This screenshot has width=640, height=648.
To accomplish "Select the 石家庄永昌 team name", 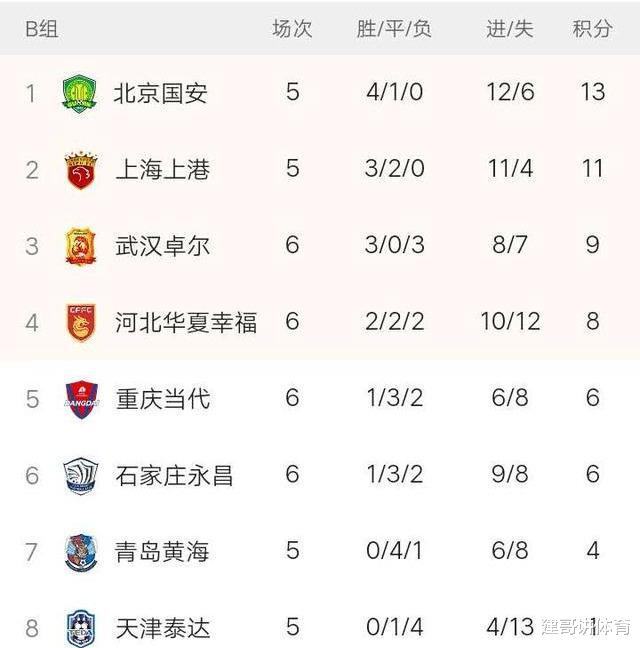I will (x=174, y=475).
